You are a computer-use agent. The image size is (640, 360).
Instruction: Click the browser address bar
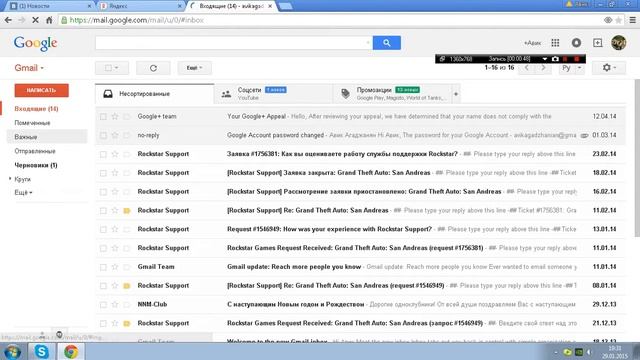[x=331, y=20]
